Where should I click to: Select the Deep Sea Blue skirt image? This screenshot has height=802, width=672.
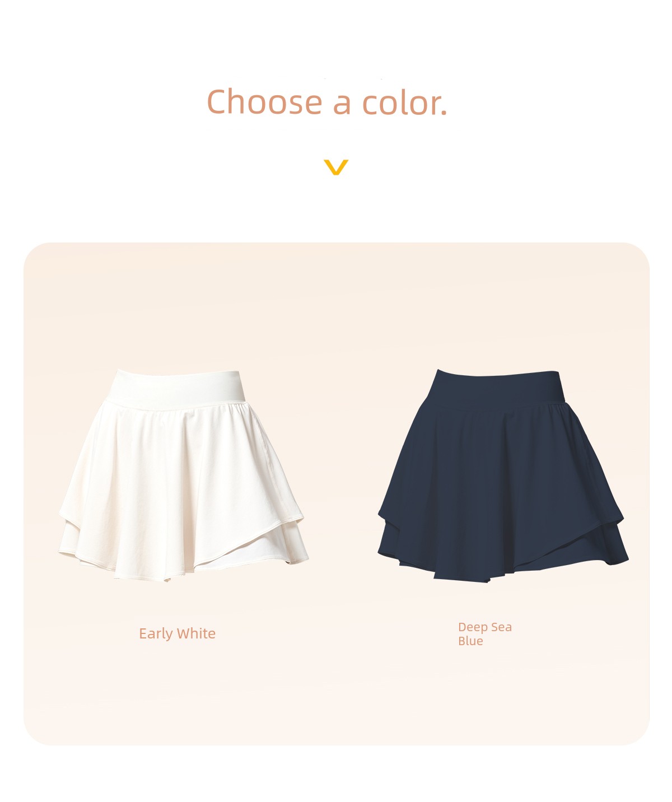(x=503, y=476)
